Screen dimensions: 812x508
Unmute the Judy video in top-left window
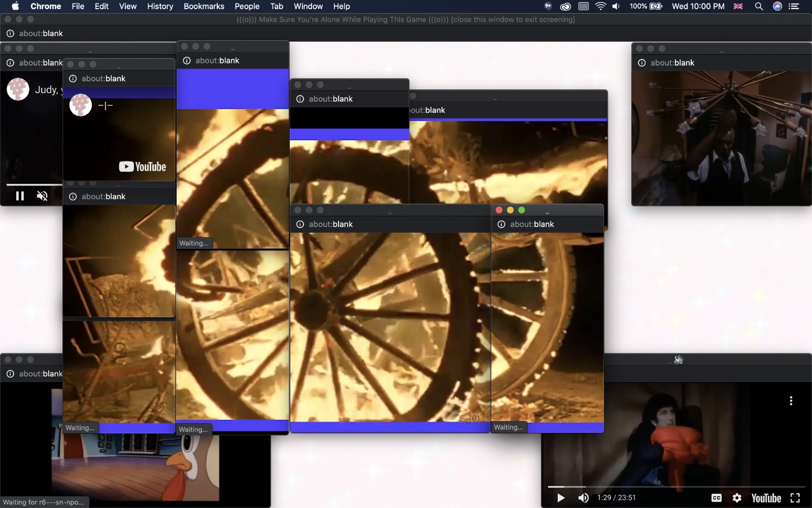42,196
